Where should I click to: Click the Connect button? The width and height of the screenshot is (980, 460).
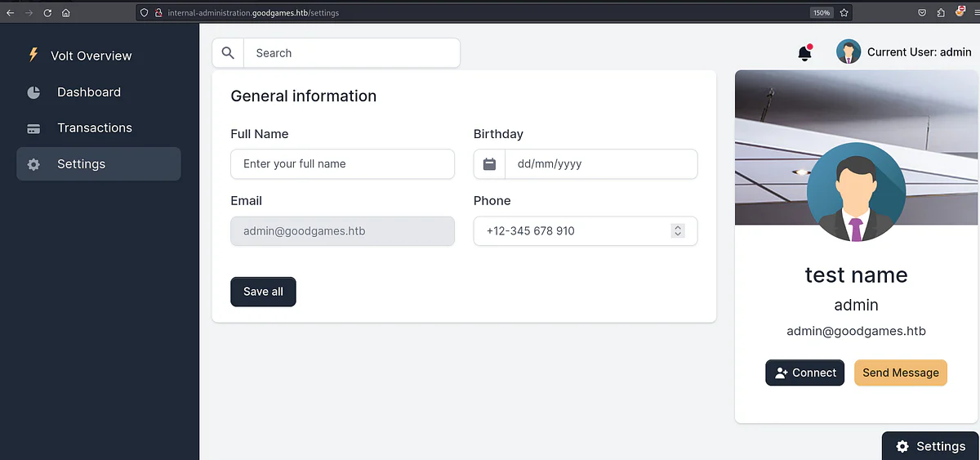[805, 373]
